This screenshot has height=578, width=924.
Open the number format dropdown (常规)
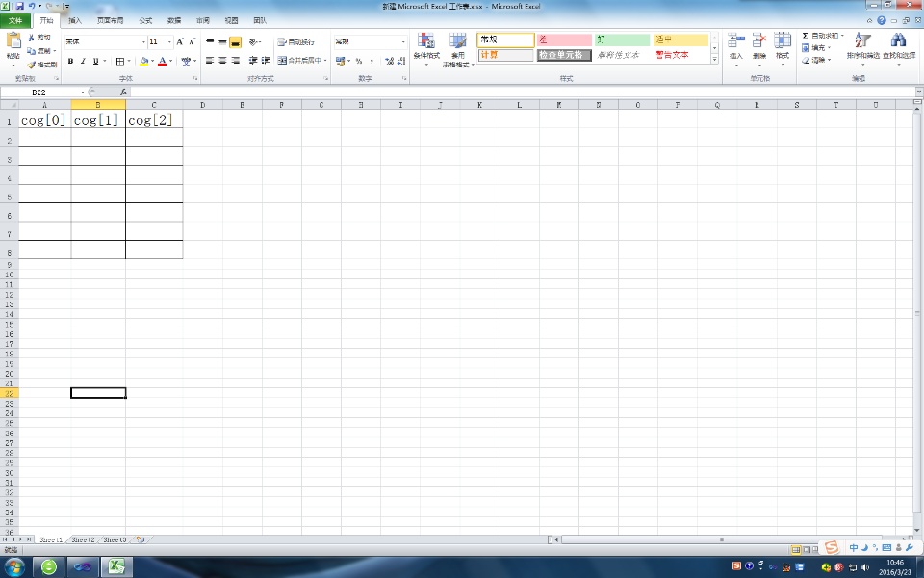click(x=403, y=41)
